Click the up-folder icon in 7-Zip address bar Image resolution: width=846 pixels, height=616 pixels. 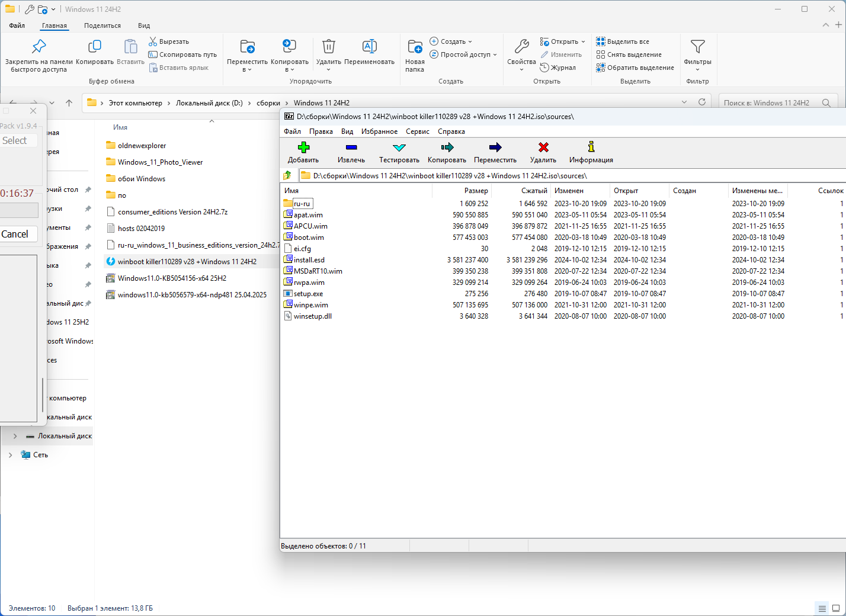288,175
